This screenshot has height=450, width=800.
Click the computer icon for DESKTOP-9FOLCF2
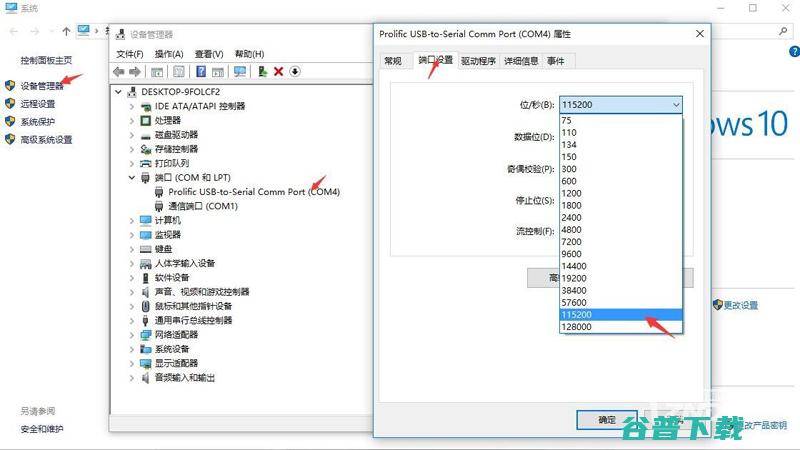point(133,92)
